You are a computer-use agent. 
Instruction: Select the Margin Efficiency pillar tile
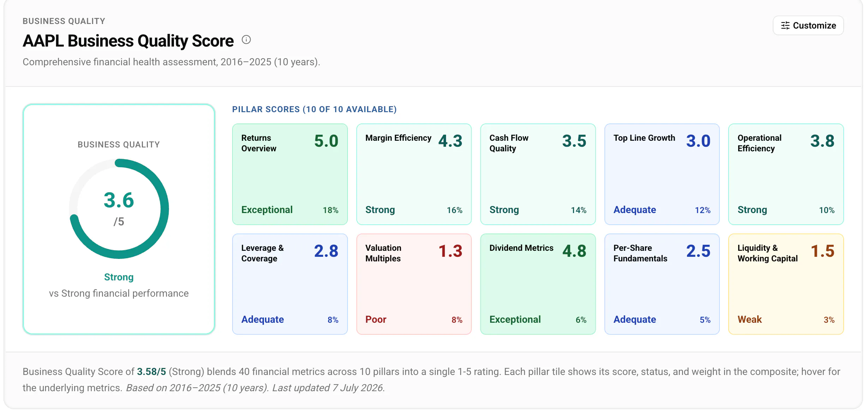click(x=414, y=174)
